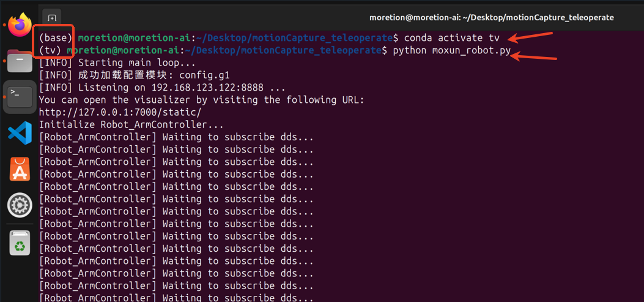The width and height of the screenshot is (644, 302).
Task: Click the 'conda activate tv' command text
Action: click(451, 38)
